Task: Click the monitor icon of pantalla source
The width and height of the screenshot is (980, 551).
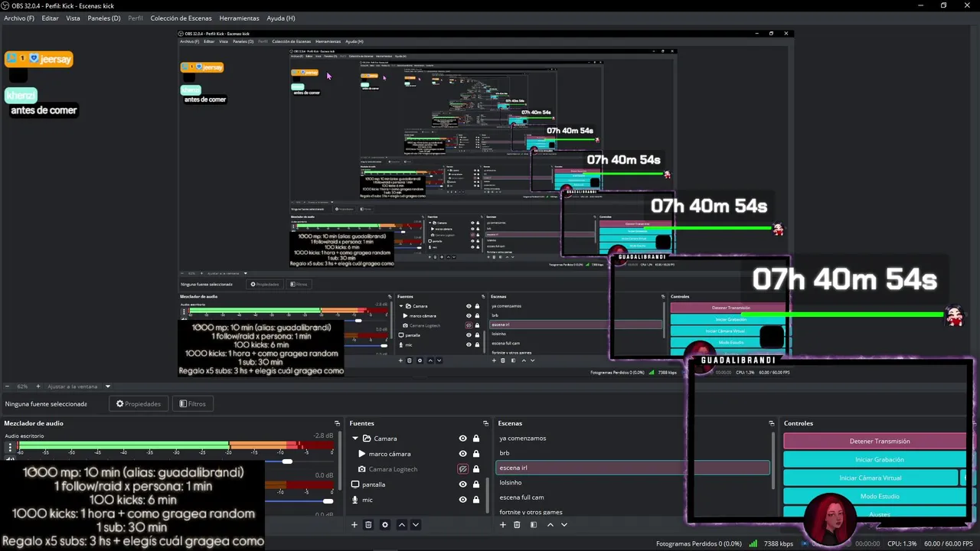Action: 354,484
